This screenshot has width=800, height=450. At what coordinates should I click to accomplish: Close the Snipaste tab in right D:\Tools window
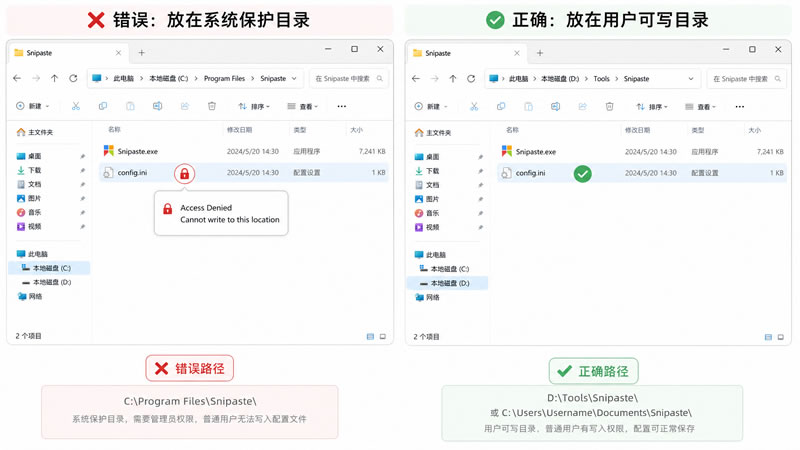[517, 53]
